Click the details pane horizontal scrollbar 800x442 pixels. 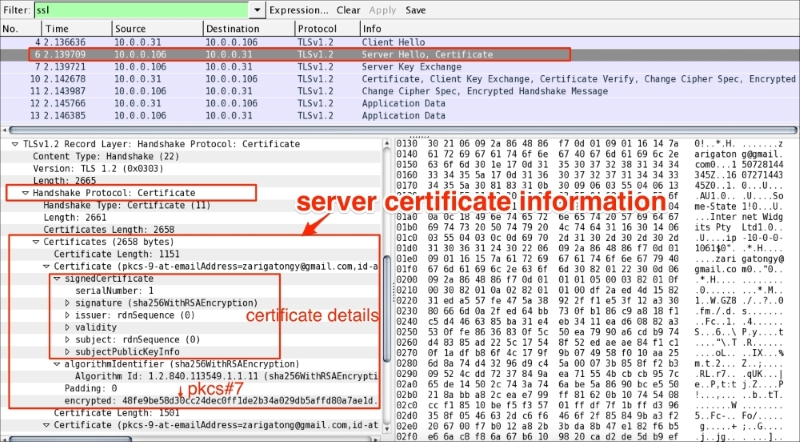coord(70,438)
